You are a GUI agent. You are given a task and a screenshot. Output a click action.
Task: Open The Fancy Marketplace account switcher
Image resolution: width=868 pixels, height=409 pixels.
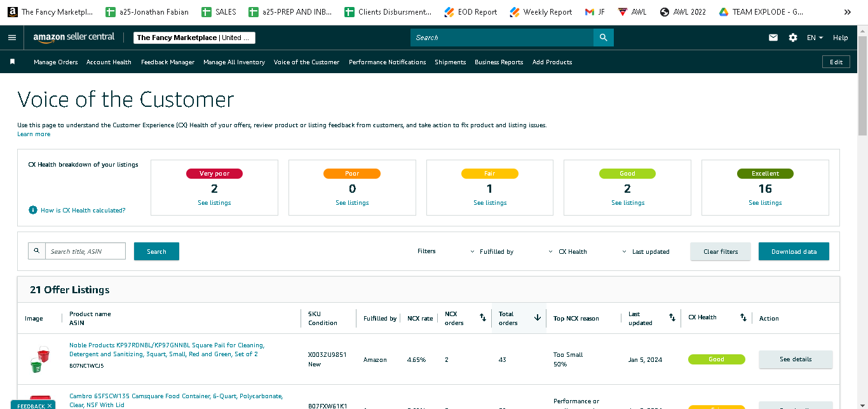coord(194,38)
